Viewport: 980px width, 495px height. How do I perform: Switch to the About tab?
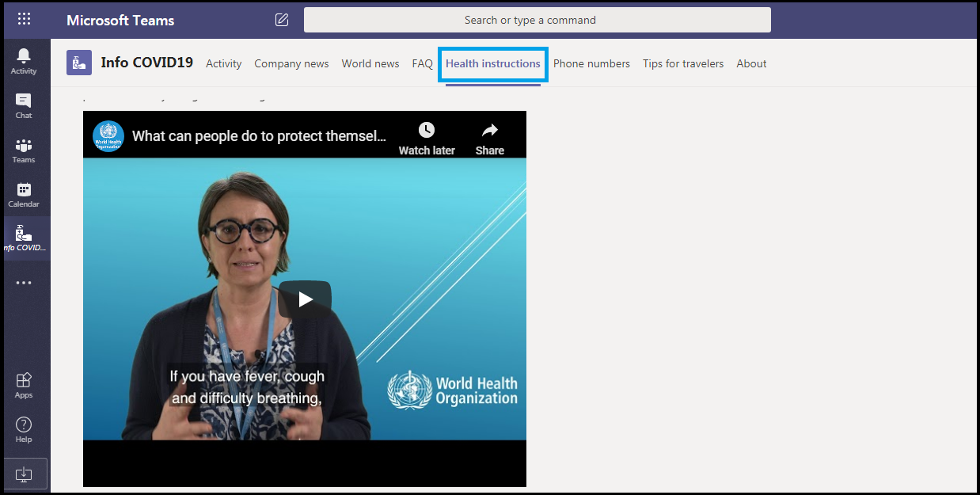(751, 63)
